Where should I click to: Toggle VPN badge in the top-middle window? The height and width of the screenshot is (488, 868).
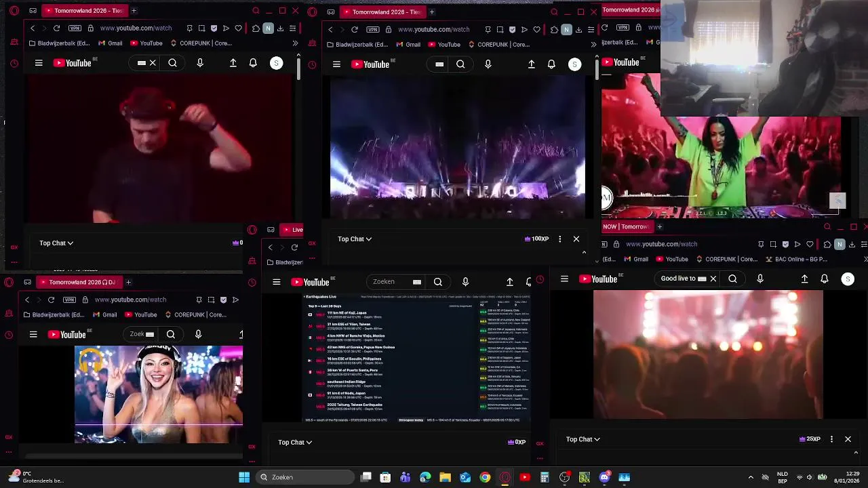tap(373, 30)
